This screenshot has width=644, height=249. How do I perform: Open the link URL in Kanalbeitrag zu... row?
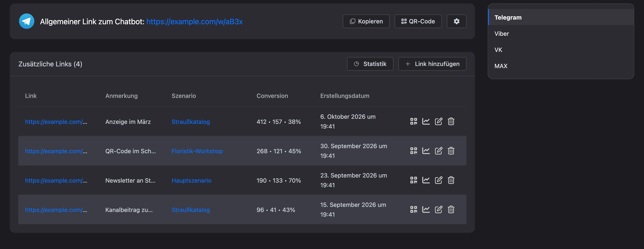tap(56, 210)
